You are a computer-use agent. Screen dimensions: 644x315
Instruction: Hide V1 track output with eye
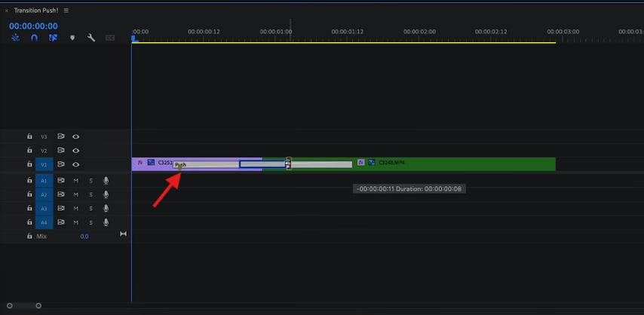tap(76, 164)
